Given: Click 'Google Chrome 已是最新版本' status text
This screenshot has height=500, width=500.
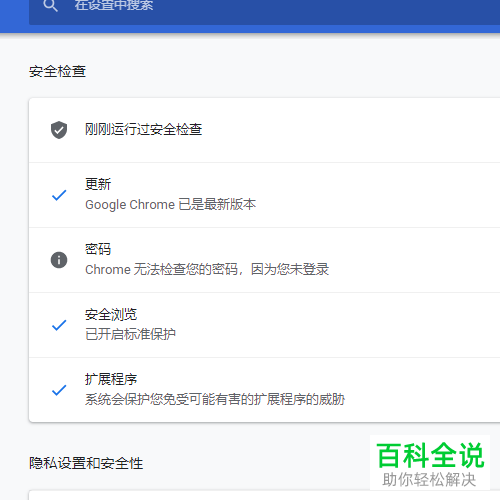Looking at the screenshot, I should [x=171, y=204].
